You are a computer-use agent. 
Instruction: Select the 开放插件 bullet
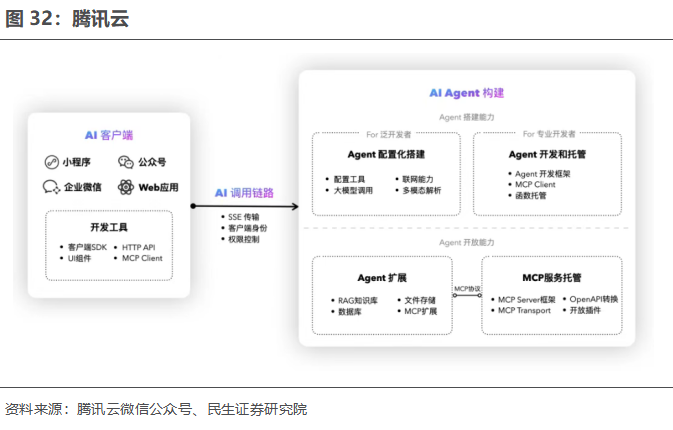tap(585, 310)
